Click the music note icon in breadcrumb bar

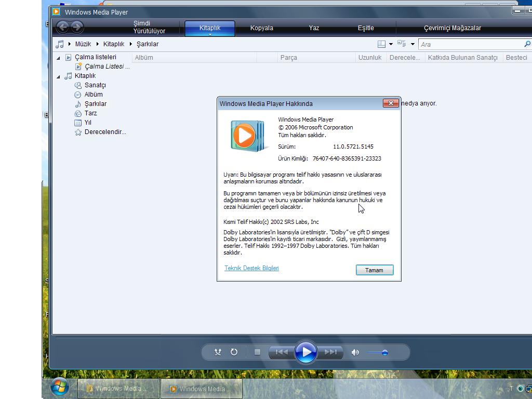[60, 44]
